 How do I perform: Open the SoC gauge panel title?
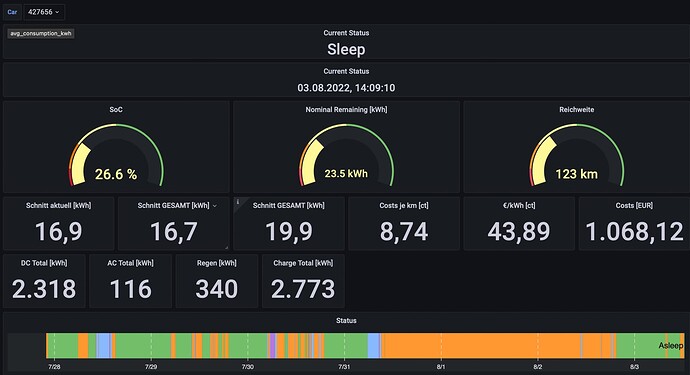116,110
